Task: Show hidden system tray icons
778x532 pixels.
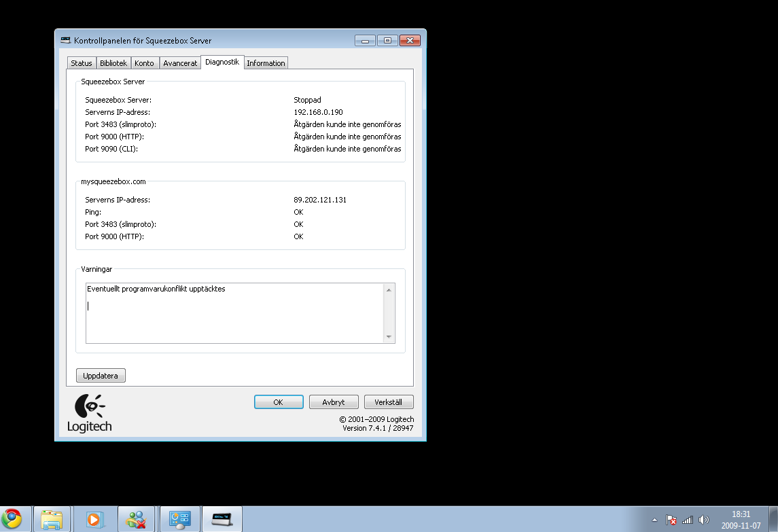Action: (x=654, y=520)
